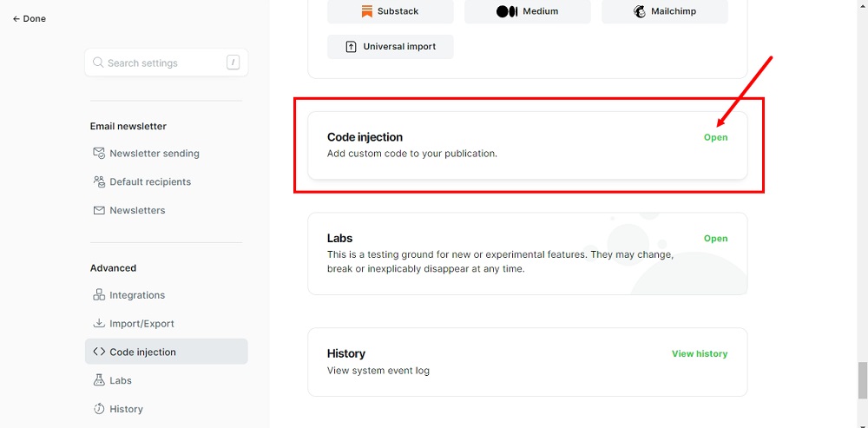Click the Advanced section heading
Screen dimensions: 868x428
pyautogui.click(x=113, y=268)
